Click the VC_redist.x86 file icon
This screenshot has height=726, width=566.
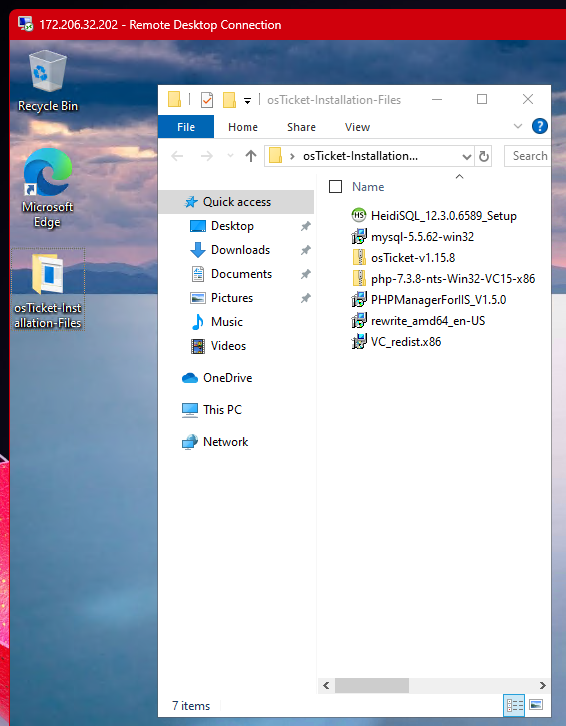coord(359,342)
